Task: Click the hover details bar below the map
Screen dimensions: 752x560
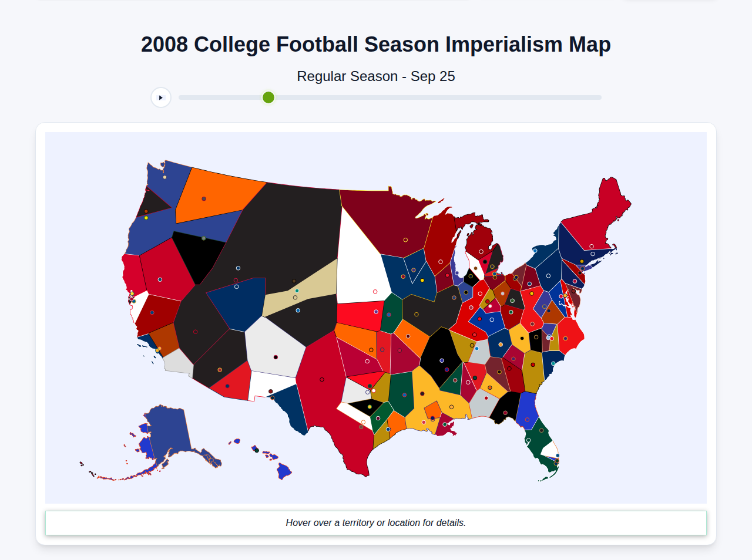Action: 376,522
